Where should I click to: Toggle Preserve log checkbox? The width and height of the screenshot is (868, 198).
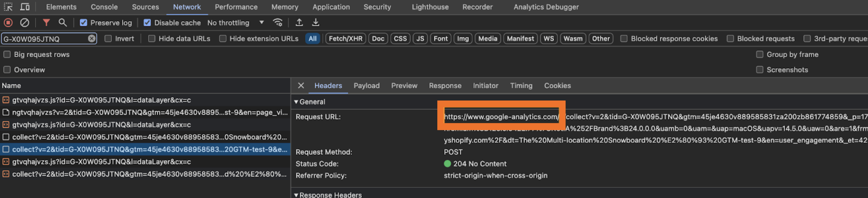tap(84, 23)
